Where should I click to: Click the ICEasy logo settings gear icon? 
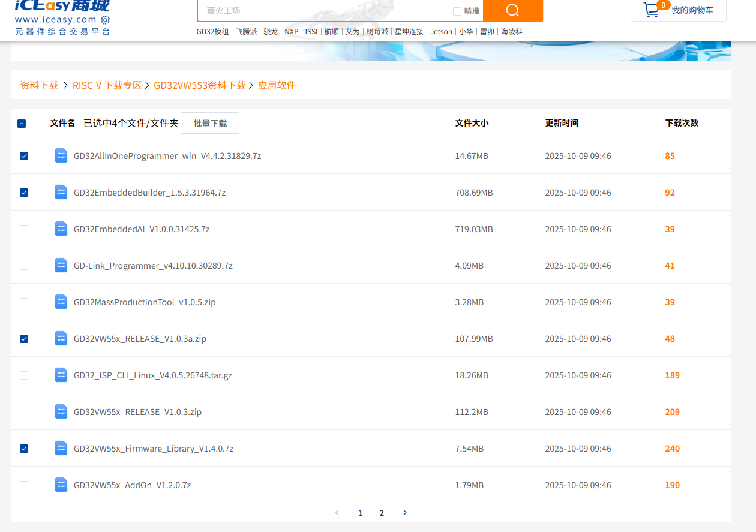(105, 20)
